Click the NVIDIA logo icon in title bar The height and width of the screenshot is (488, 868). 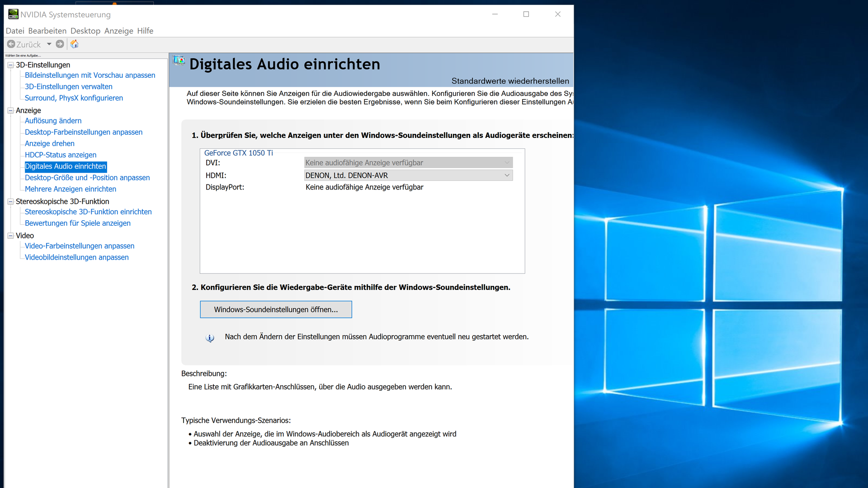(x=13, y=14)
